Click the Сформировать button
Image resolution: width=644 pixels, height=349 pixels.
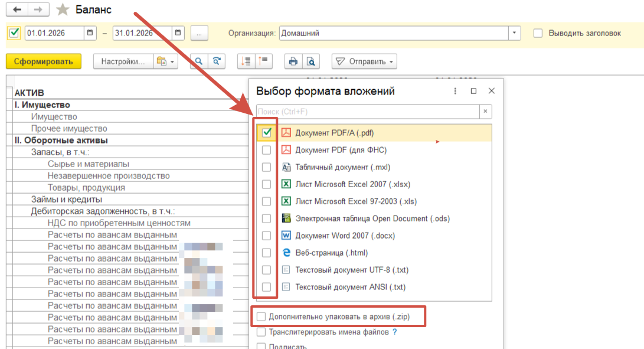(x=43, y=61)
